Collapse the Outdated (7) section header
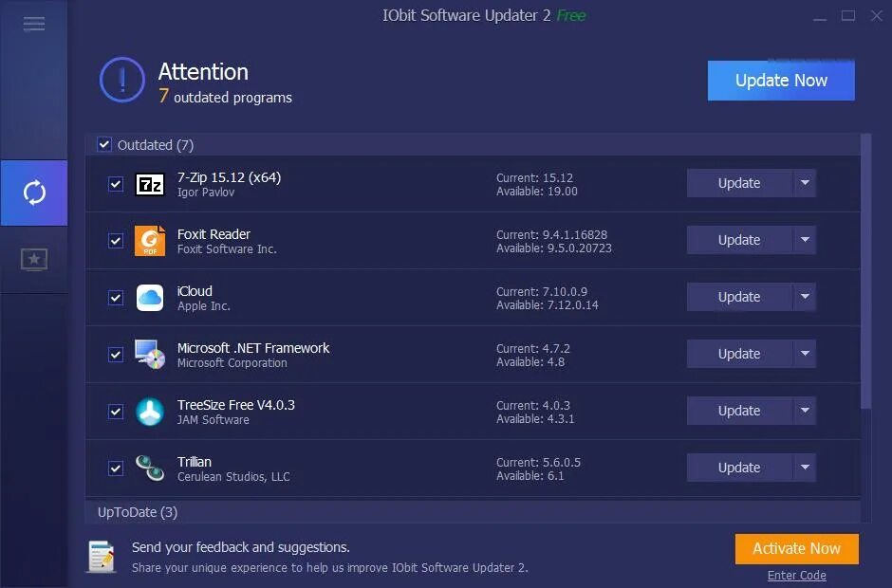Screen dimensions: 892x588 (x=473, y=144)
